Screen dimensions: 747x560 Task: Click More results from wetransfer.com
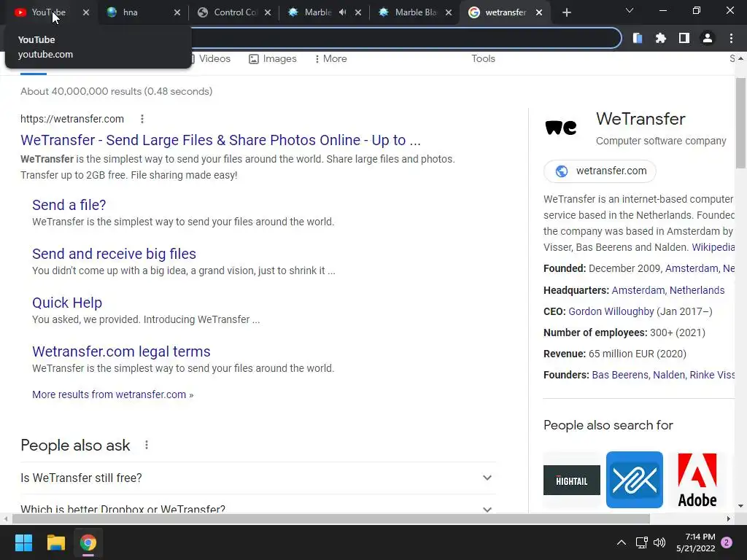pos(113,394)
